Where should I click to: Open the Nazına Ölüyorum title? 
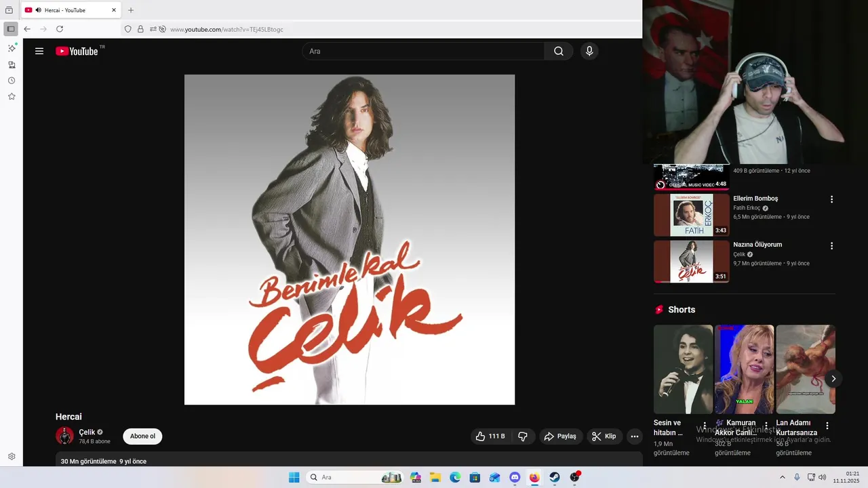(757, 245)
